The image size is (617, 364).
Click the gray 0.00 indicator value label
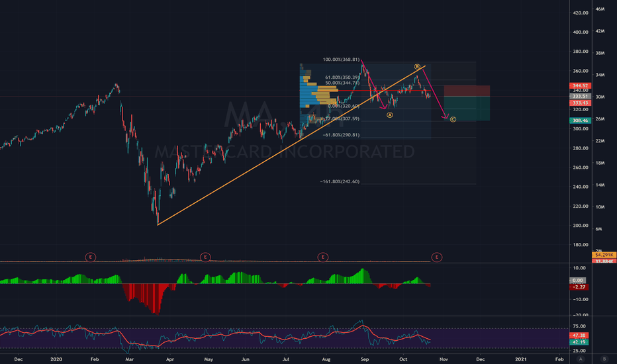tap(578, 280)
